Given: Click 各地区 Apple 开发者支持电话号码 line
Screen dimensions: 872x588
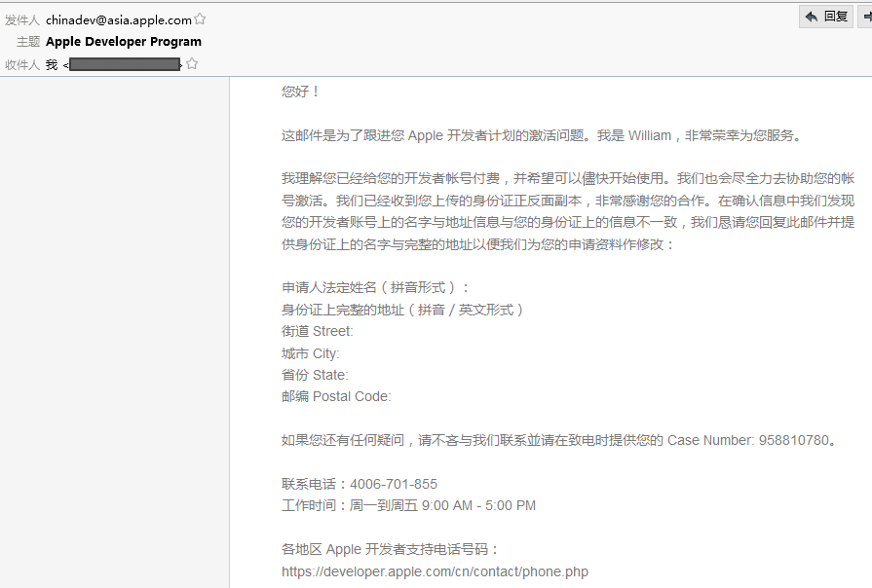Looking at the screenshot, I should pos(391,550).
